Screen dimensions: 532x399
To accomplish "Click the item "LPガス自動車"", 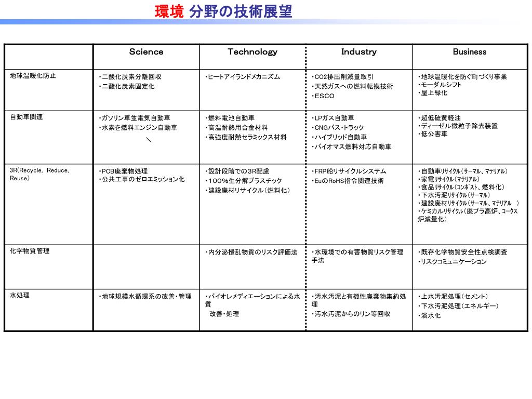I will [333, 118].
